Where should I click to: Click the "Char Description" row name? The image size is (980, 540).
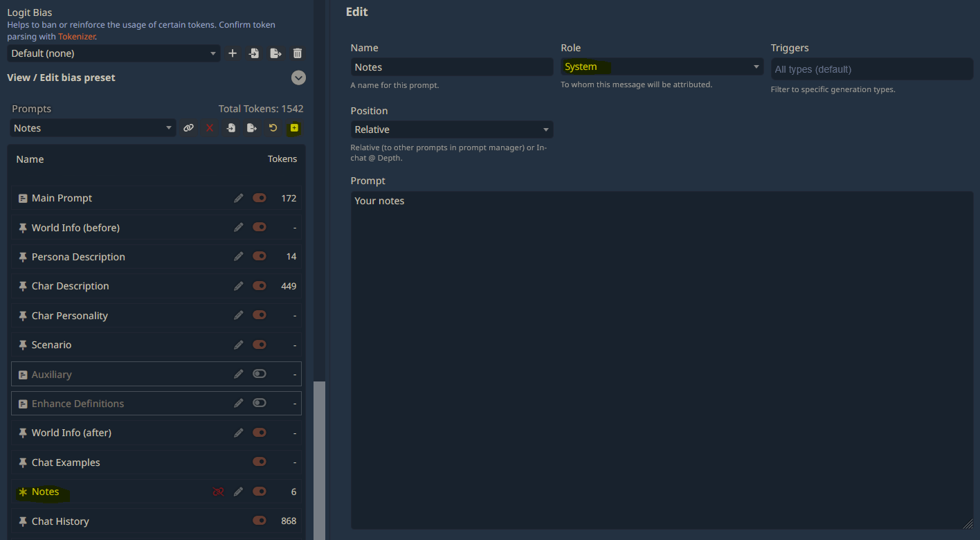tap(70, 286)
